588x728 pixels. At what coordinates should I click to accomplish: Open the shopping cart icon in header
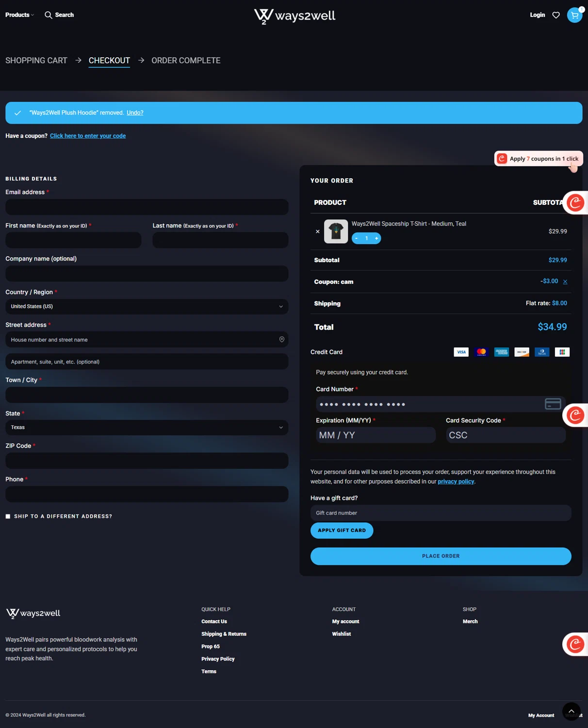point(574,15)
